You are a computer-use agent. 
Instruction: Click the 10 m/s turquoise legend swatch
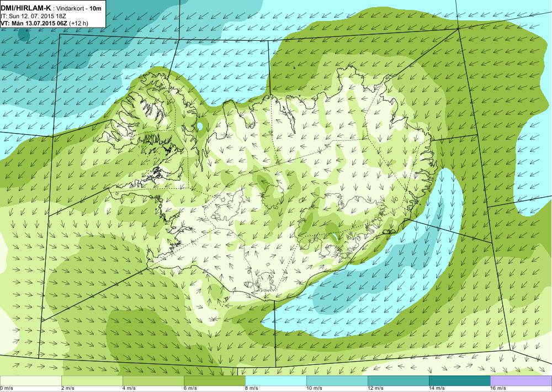coord(337,381)
